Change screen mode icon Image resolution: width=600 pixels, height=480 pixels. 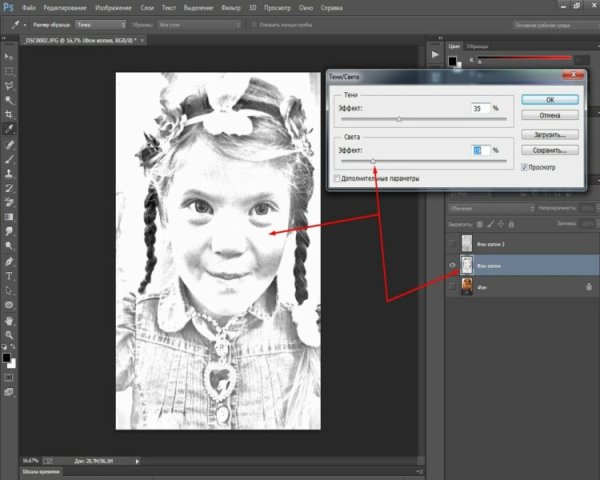tap(9, 392)
